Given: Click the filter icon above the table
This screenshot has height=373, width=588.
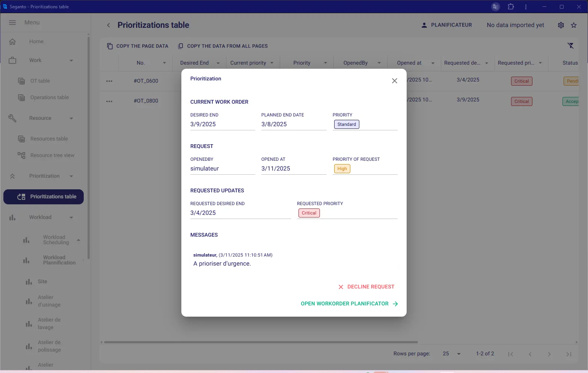Looking at the screenshot, I should (571, 45).
